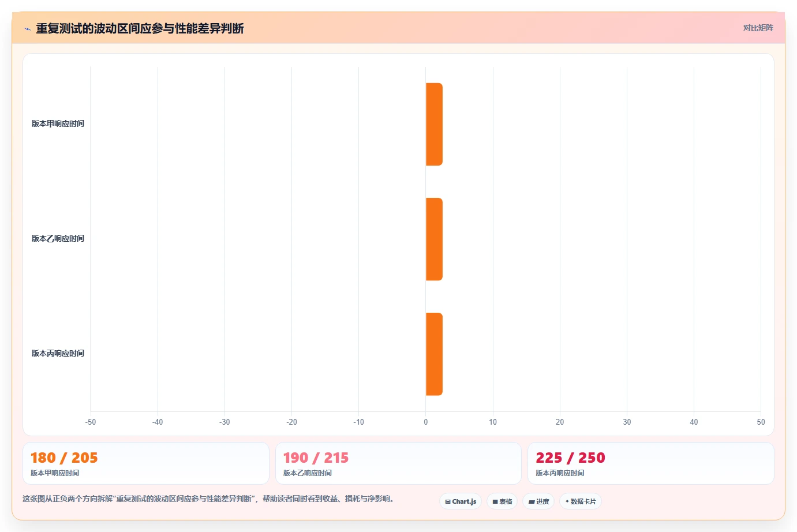Click the 版本丙响应时间 caption under 225 / 250
The width and height of the screenshot is (797, 532).
(x=560, y=473)
